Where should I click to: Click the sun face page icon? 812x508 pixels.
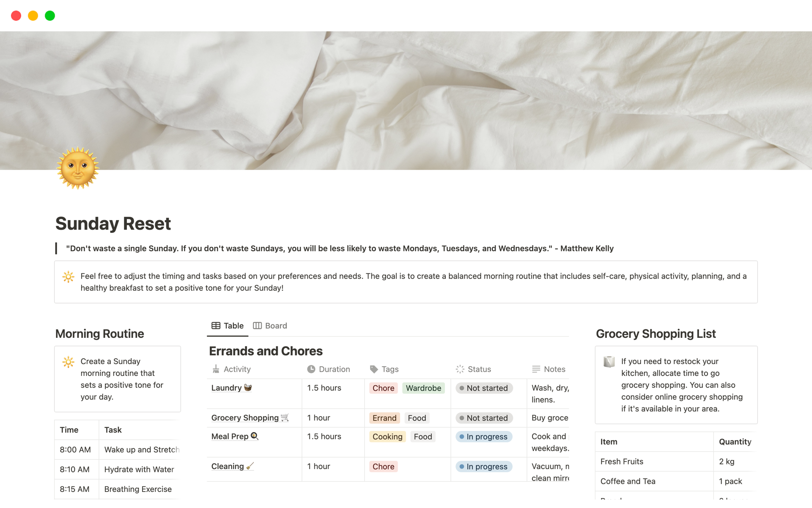[x=78, y=168]
